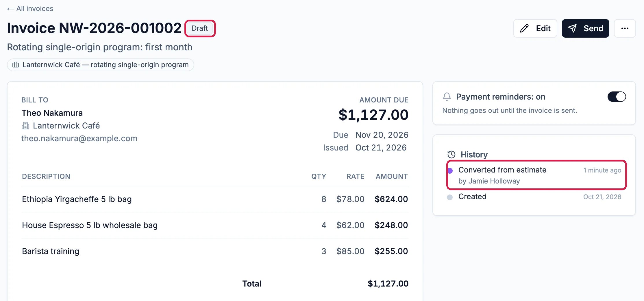Select the House Espresso 5 lb wholesale bag line
Image resolution: width=644 pixels, height=301 pixels.
(x=215, y=225)
